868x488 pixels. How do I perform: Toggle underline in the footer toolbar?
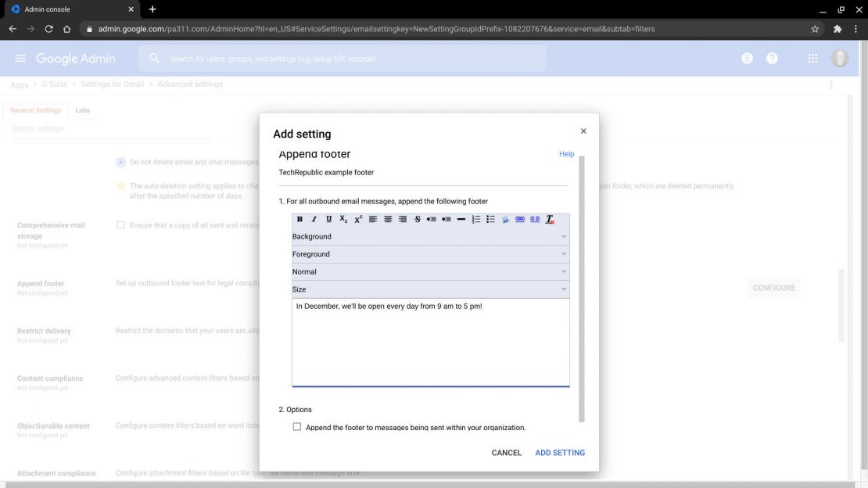click(328, 218)
